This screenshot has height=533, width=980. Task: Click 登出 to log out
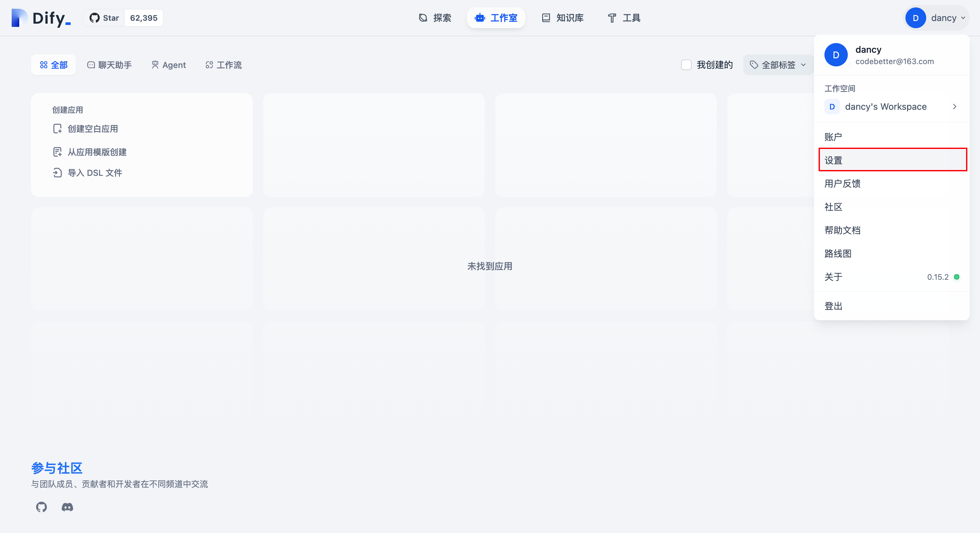891,306
